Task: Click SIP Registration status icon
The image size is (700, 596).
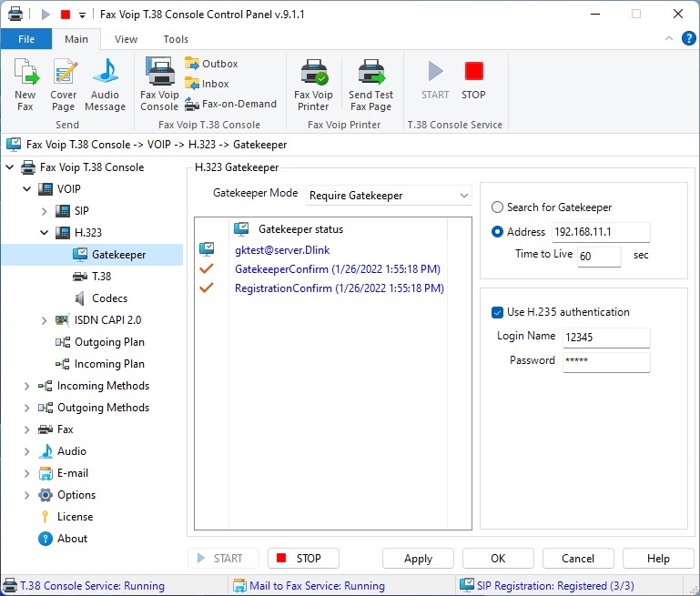Action: point(467,585)
